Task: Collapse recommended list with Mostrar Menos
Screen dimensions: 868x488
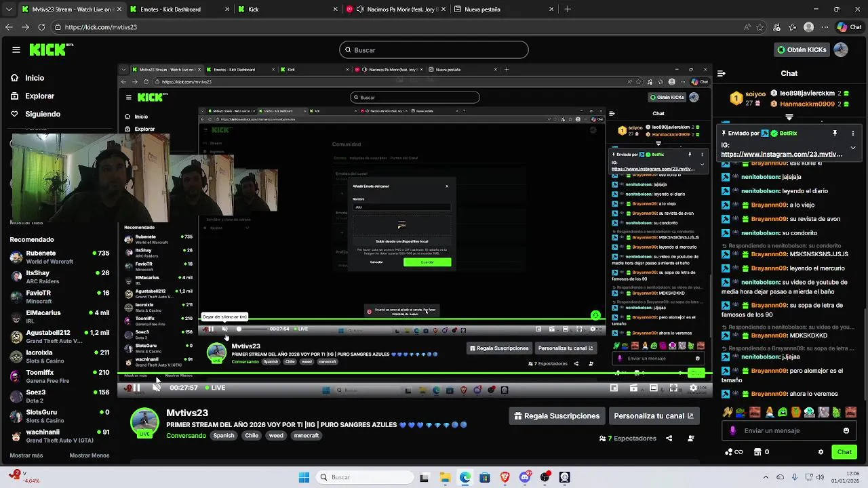Action: [89, 455]
